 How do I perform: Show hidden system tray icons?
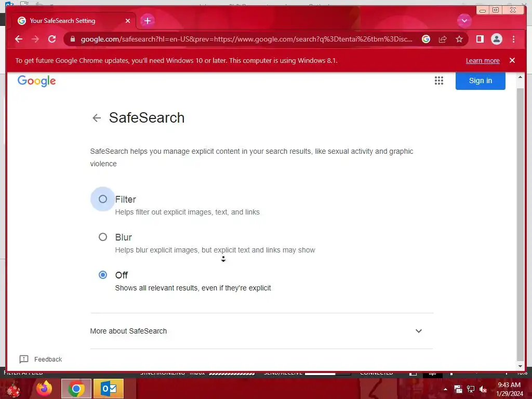coord(445,389)
